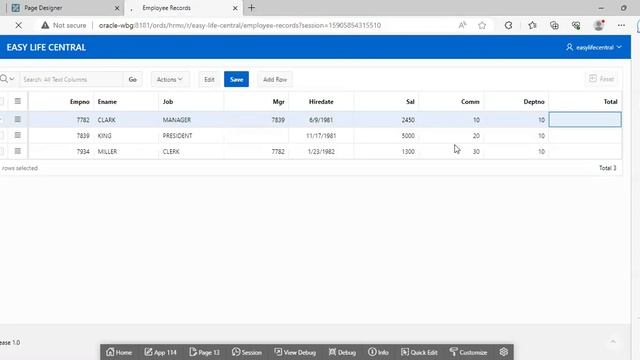The height and width of the screenshot is (360, 640).
Task: Open the search column selector dropdown
Action: pos(7,79)
